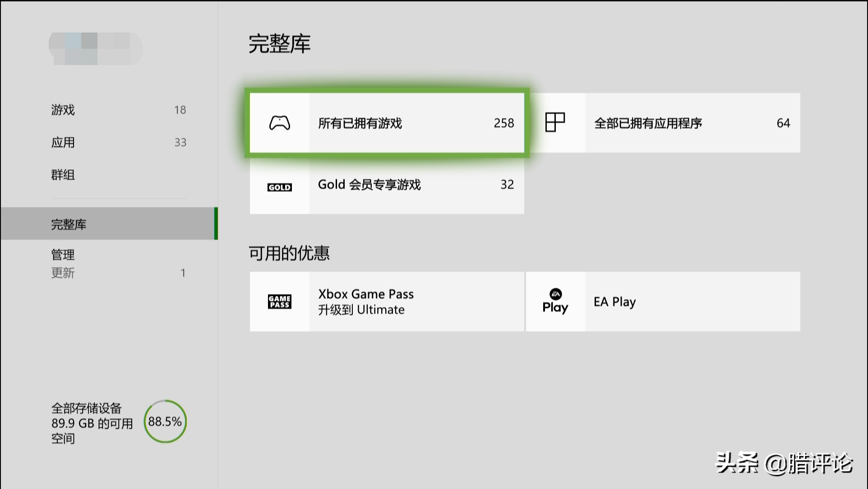Image resolution: width=868 pixels, height=489 pixels.
Task: Click the blurred profile gamertag
Action: point(96,48)
